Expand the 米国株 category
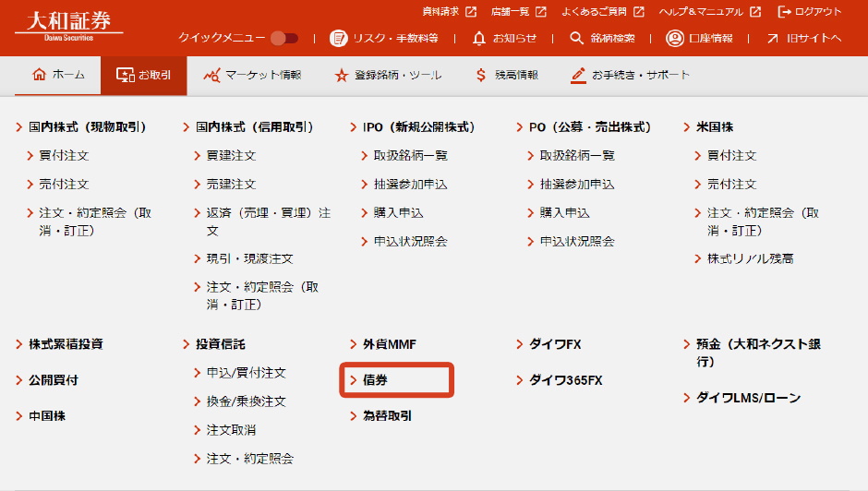 pyautogui.click(x=714, y=127)
